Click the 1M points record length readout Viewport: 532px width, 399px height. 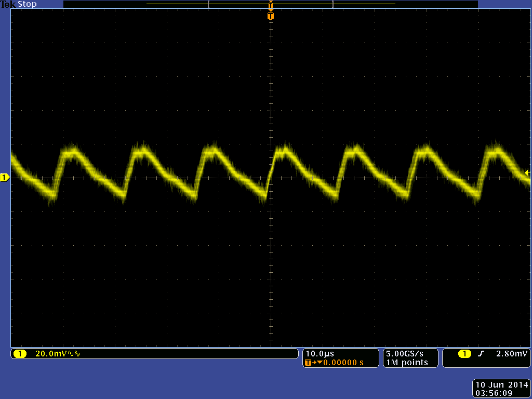[407, 363]
